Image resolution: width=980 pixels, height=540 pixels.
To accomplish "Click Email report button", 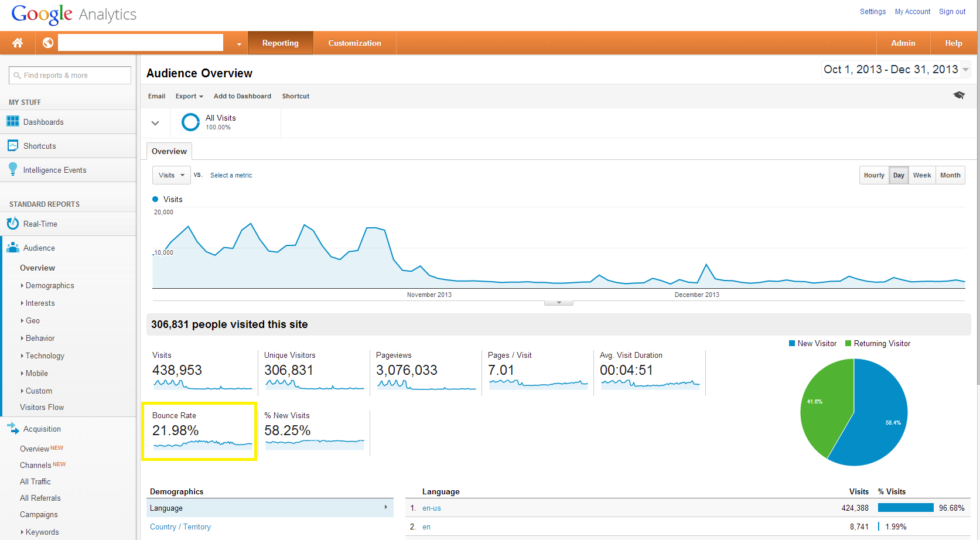I will pyautogui.click(x=156, y=96).
